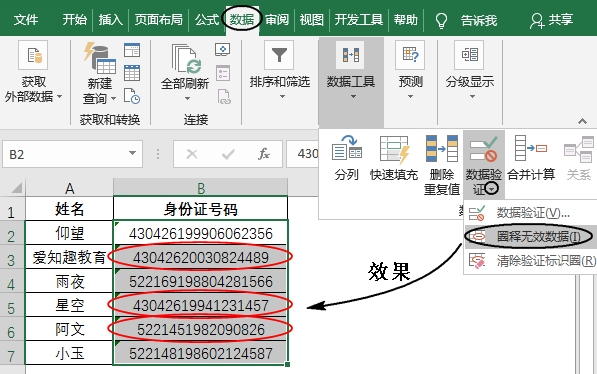
Task: Click the insert function fx icon
Action: click(x=263, y=154)
